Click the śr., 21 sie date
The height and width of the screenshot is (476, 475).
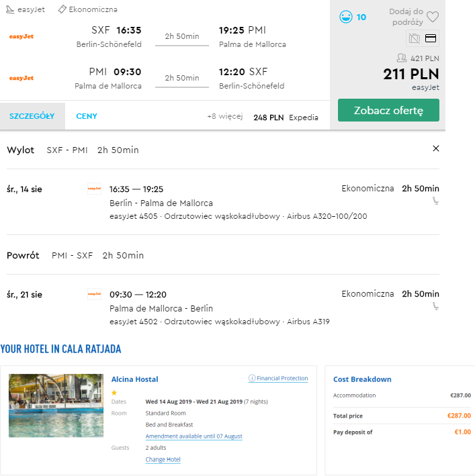coord(24,295)
